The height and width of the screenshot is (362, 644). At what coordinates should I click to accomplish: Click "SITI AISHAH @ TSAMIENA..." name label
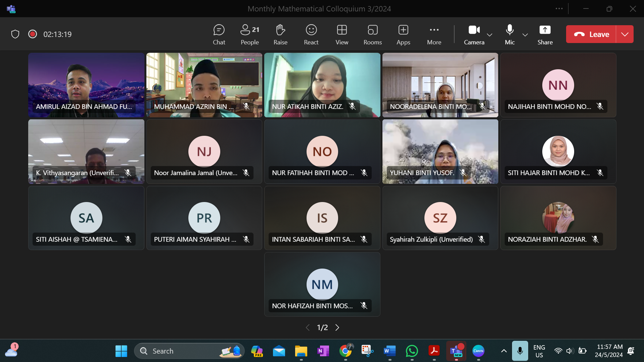[x=77, y=239]
